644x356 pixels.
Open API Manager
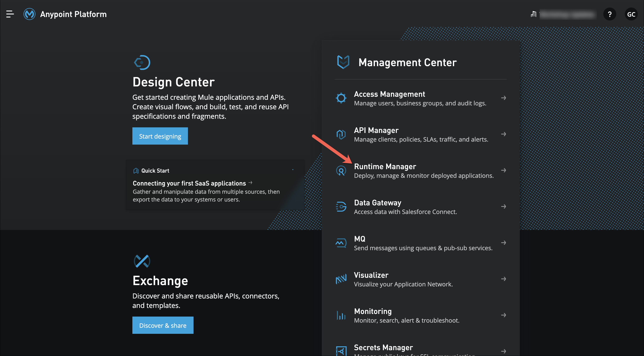coord(376,130)
